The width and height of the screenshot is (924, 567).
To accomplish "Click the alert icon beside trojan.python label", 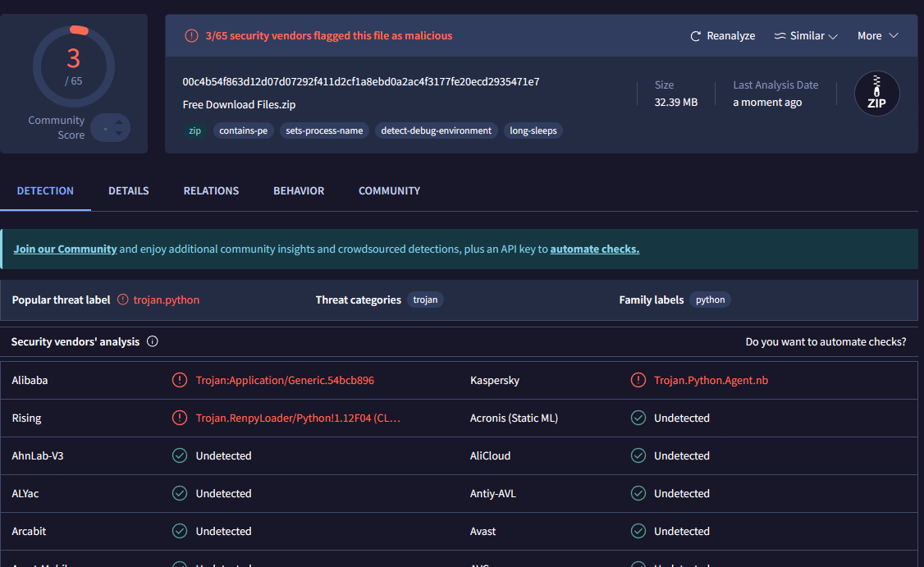I will click(x=123, y=300).
